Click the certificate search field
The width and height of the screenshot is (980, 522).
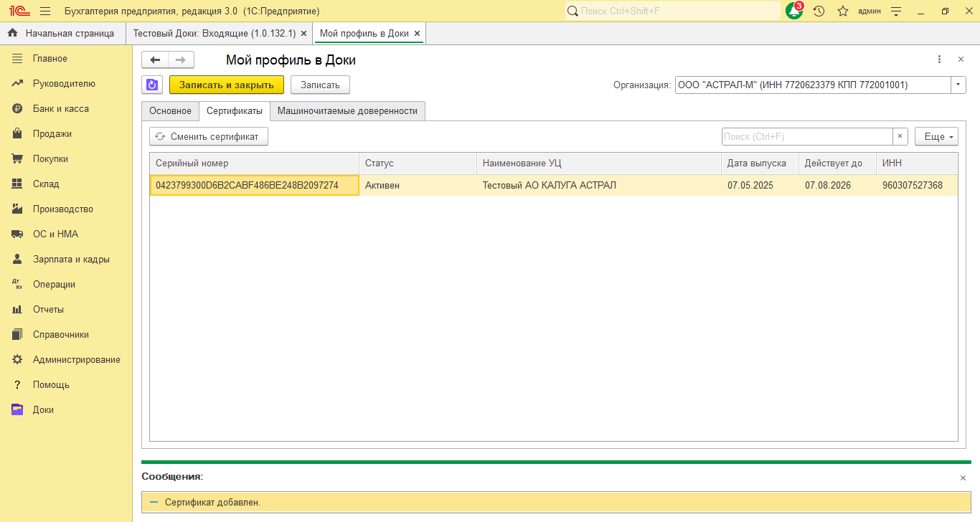806,136
